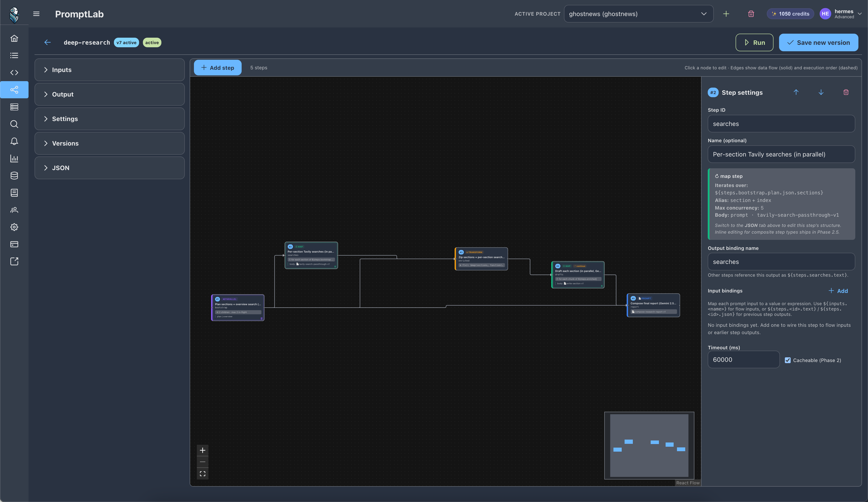Add a new project with plus icon

coord(726,14)
